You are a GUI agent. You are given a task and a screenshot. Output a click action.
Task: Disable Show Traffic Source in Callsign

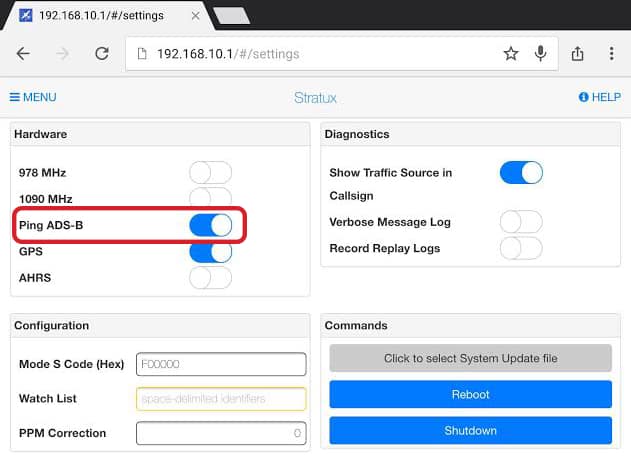[x=521, y=173]
